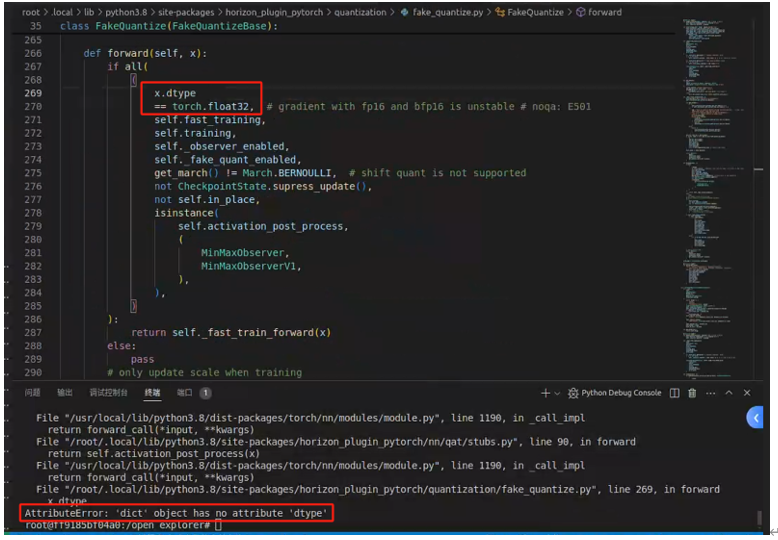Select the 终端 (Terminal) tab
Viewport: 778px width, 540px height.
click(x=152, y=393)
